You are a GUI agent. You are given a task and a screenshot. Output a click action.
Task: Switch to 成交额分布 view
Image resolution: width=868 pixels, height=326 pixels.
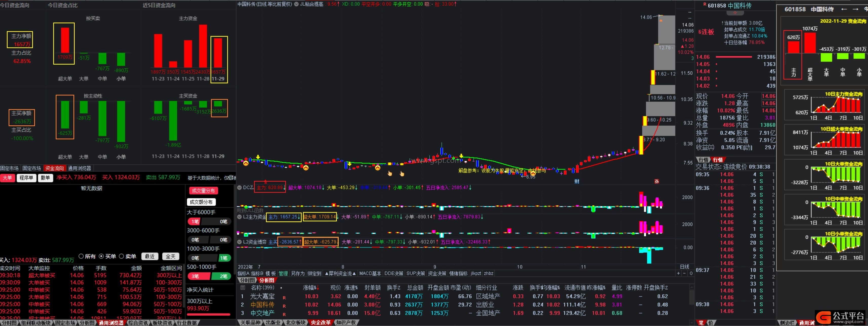pos(201,202)
